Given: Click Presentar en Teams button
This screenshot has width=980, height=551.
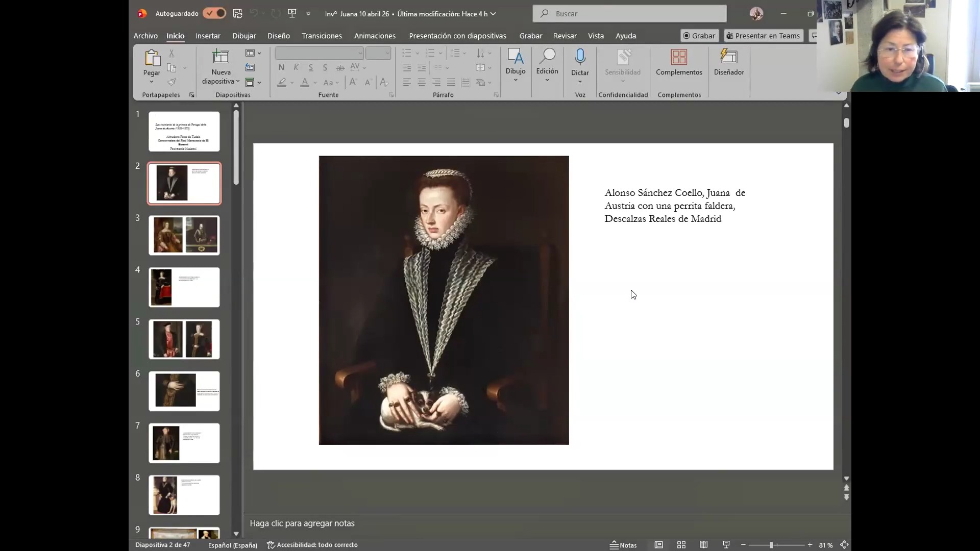Looking at the screenshot, I should (763, 36).
